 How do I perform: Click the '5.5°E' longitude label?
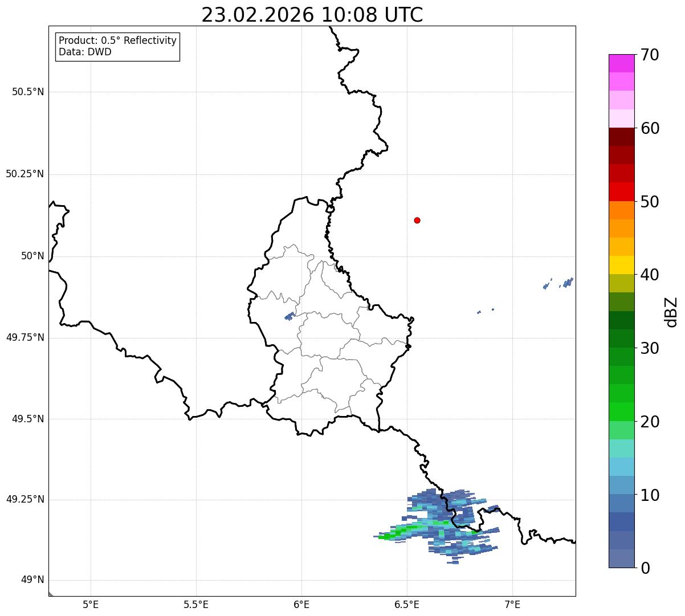pos(196,604)
